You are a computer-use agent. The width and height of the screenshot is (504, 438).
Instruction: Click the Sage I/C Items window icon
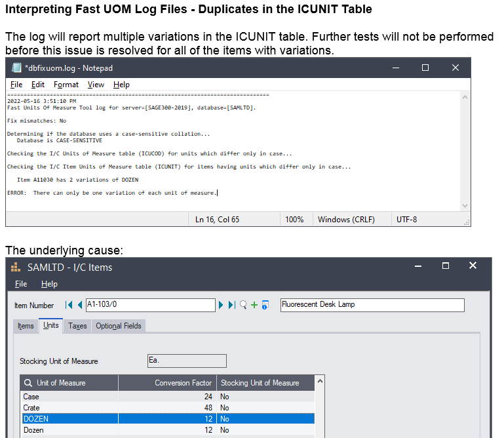coord(16,268)
